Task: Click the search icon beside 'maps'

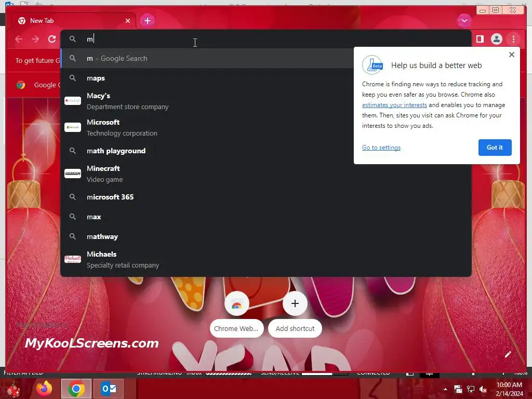Action: click(73, 78)
